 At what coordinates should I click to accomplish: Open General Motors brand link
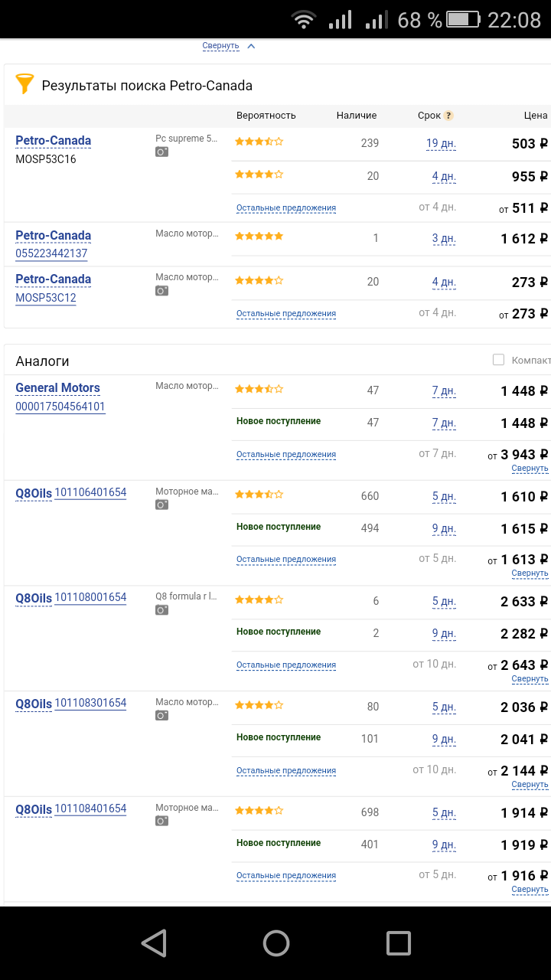pos(57,388)
